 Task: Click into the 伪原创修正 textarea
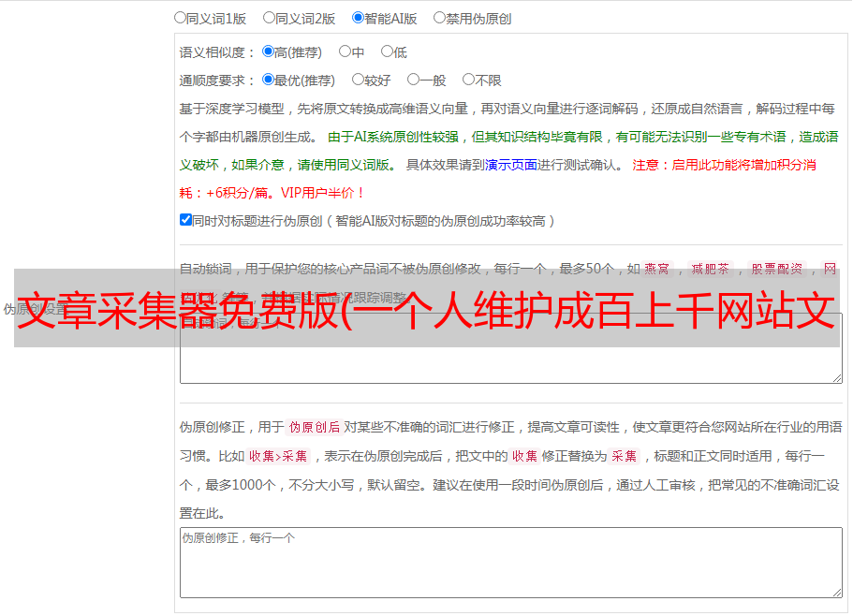coord(511,563)
